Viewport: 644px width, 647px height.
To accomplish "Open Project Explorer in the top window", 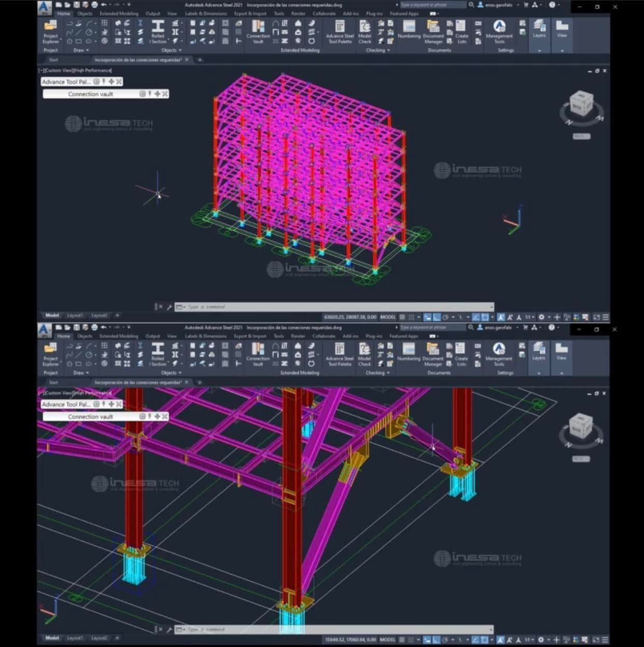I will pyautogui.click(x=50, y=32).
